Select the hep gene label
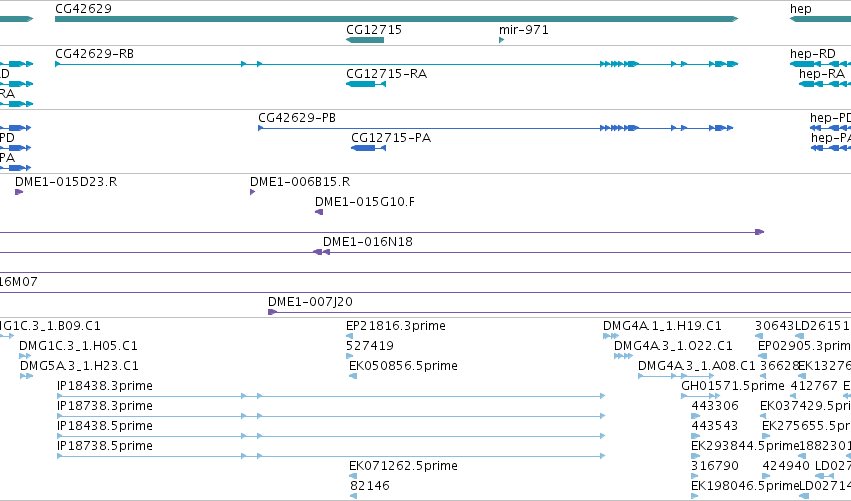The width and height of the screenshot is (851, 501). pyautogui.click(x=801, y=9)
